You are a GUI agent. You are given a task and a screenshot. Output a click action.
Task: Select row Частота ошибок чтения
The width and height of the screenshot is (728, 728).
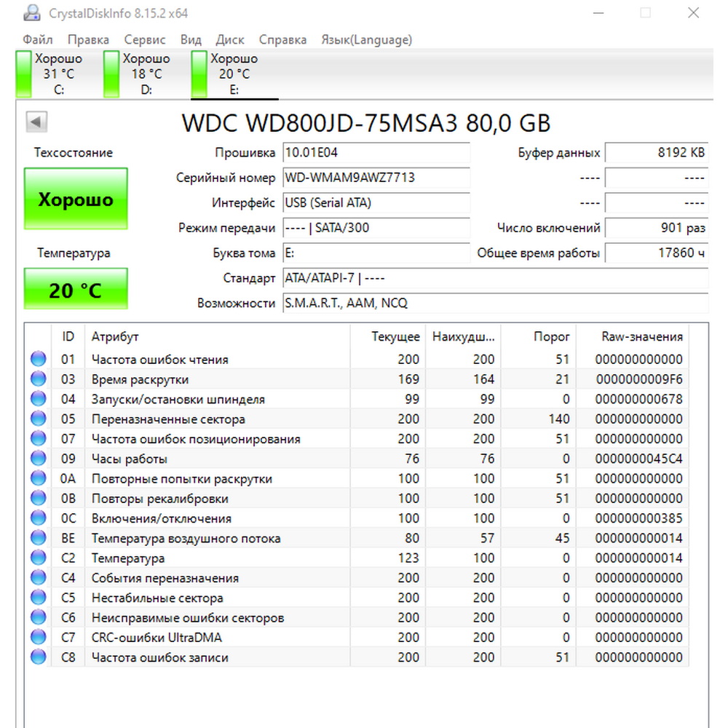pyautogui.click(x=357, y=359)
